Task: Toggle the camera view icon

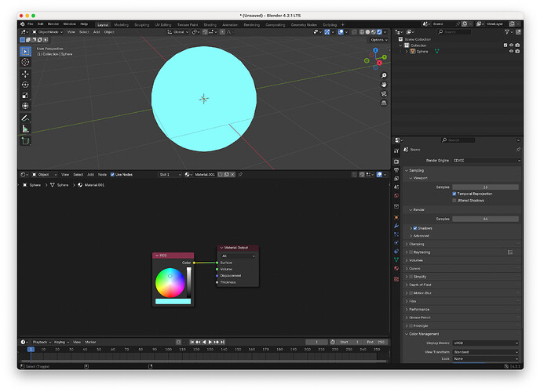Action: [x=384, y=94]
